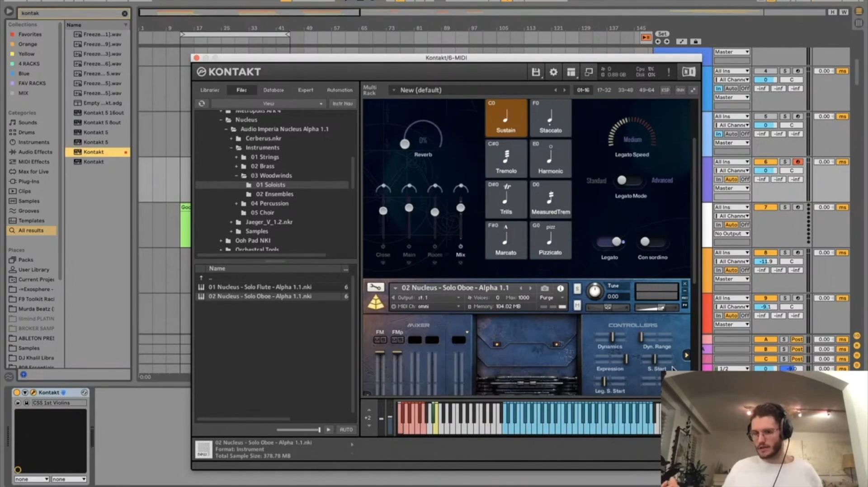Click the KSP button
The height and width of the screenshot is (487, 868).
[x=665, y=90]
